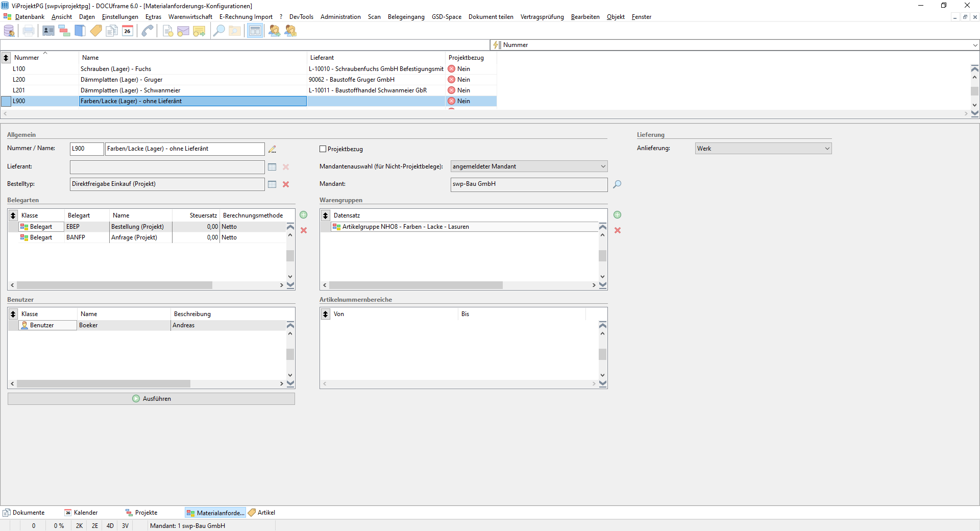Viewport: 980px width, 531px height.
Task: Switch to the Dokumente tab
Action: click(x=24, y=513)
